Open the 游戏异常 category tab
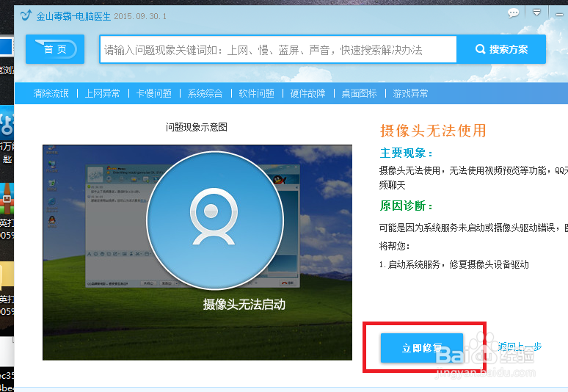This screenshot has height=392, width=568. pyautogui.click(x=410, y=93)
